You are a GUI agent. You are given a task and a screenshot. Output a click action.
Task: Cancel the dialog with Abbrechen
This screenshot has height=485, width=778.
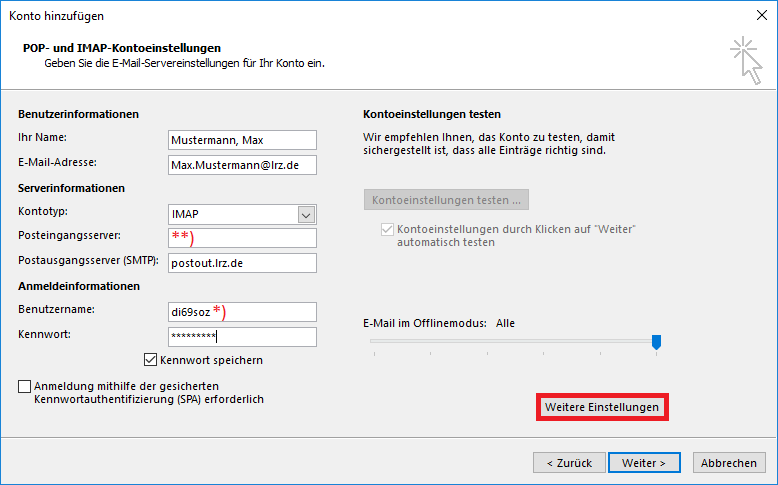(728, 463)
